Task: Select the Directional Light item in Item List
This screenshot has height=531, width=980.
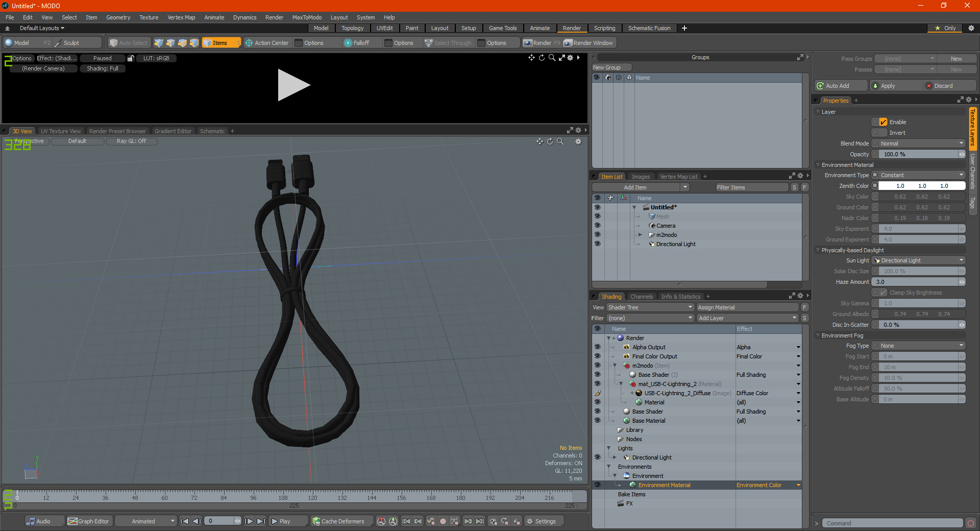Action: pyautogui.click(x=676, y=244)
